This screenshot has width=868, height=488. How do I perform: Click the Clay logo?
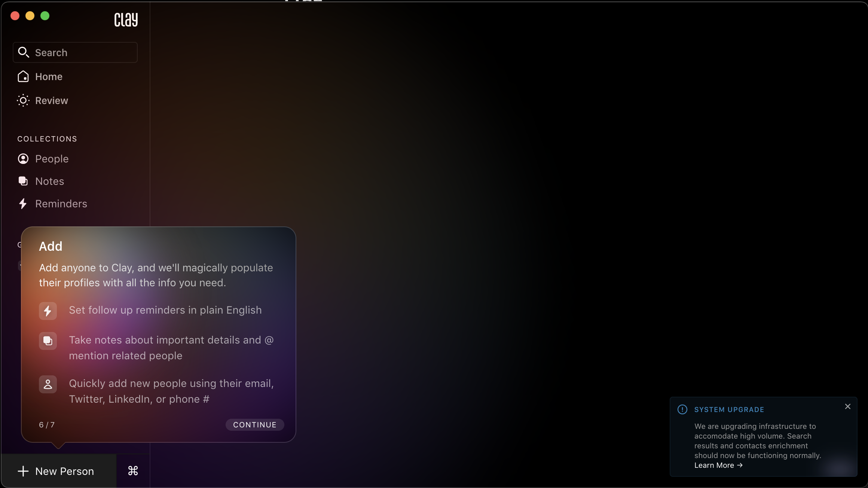pos(126,19)
